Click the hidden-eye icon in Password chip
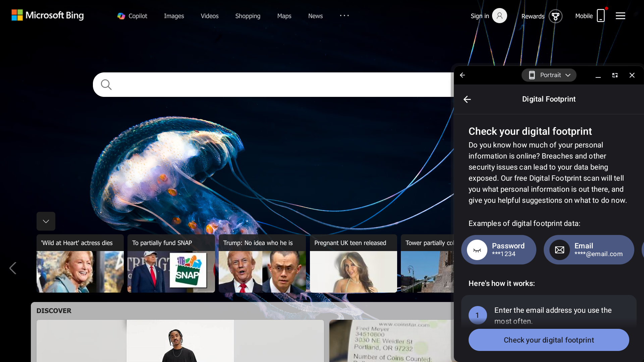The image size is (644, 362). (477, 250)
